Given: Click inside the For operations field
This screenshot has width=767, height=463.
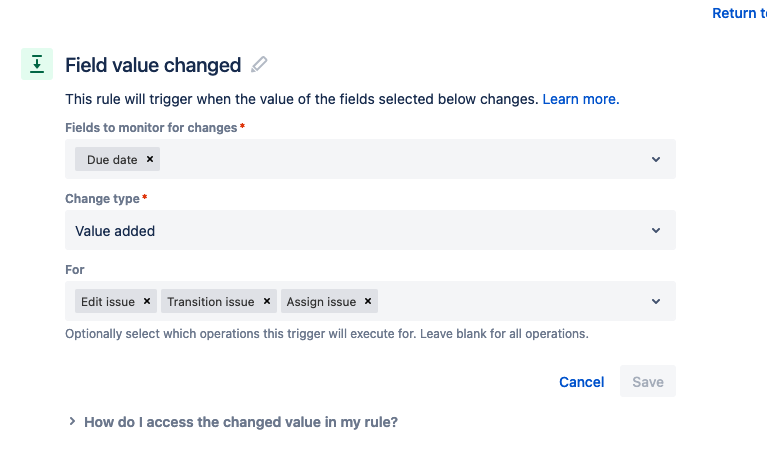Looking at the screenshot, I should [510, 301].
